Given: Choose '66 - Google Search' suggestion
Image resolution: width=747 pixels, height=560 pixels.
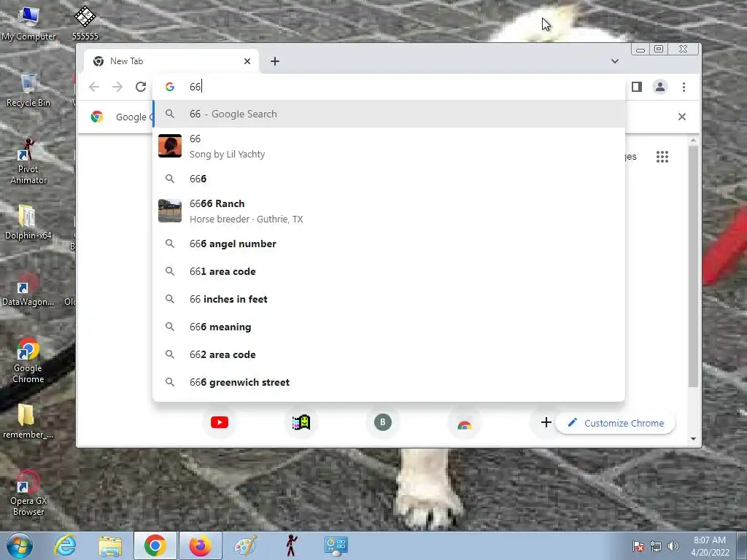Looking at the screenshot, I should [x=389, y=114].
